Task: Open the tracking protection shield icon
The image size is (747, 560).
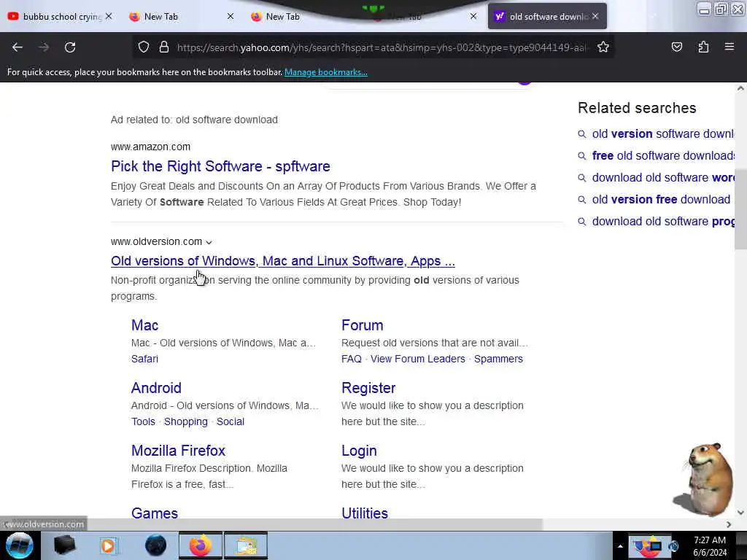Action: [x=144, y=47]
